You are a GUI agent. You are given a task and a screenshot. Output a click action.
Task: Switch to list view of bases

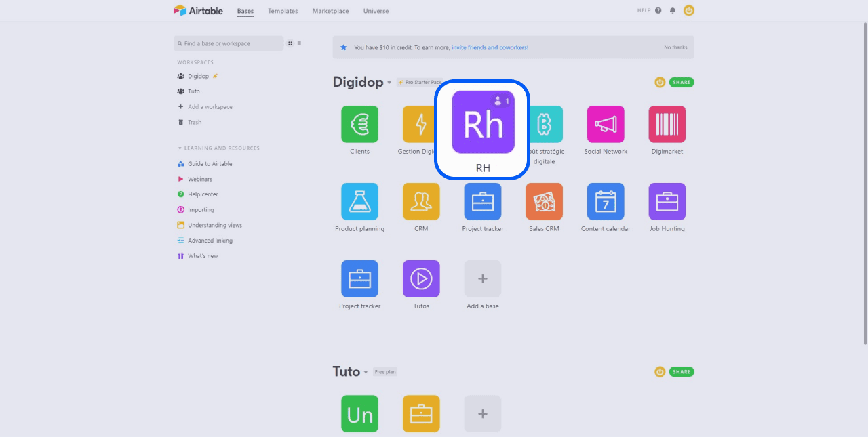pyautogui.click(x=299, y=43)
